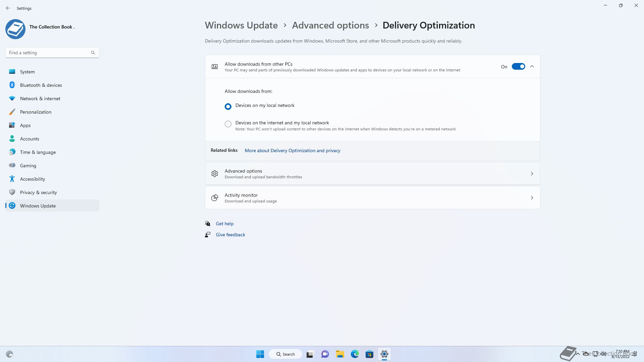Switch to Personalization settings

pos(52,112)
